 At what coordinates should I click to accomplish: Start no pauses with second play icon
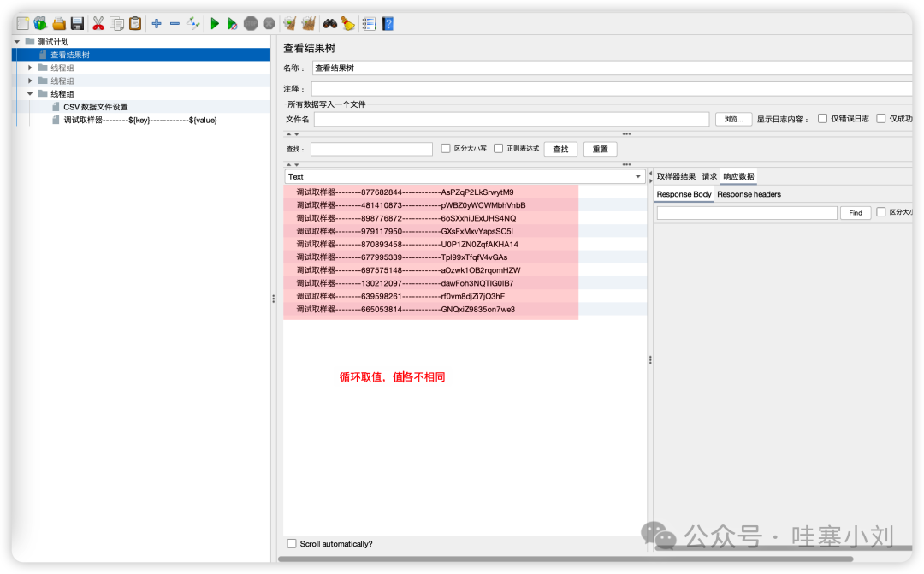[x=232, y=24]
